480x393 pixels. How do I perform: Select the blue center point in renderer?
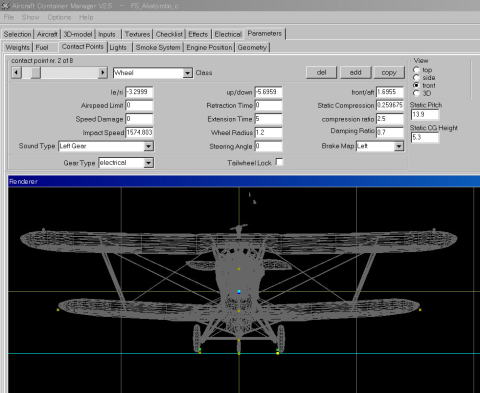pyautogui.click(x=239, y=292)
